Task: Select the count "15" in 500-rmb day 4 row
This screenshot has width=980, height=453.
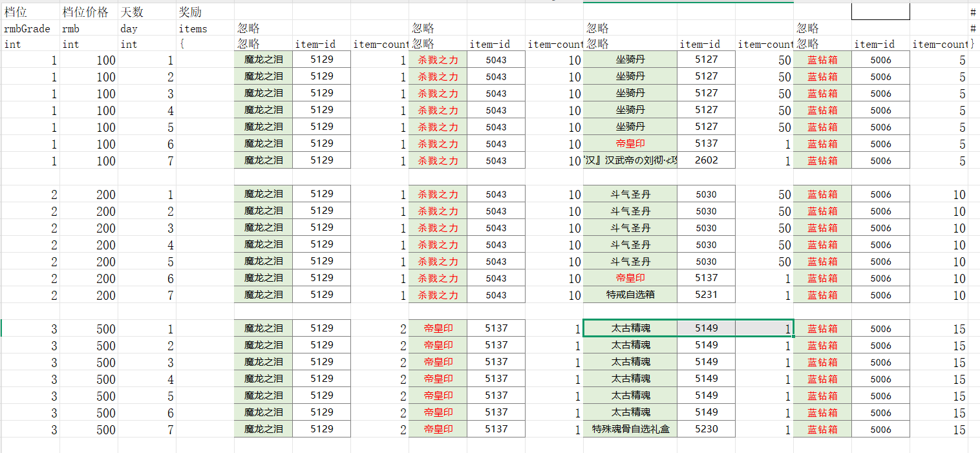Action: coord(939,379)
